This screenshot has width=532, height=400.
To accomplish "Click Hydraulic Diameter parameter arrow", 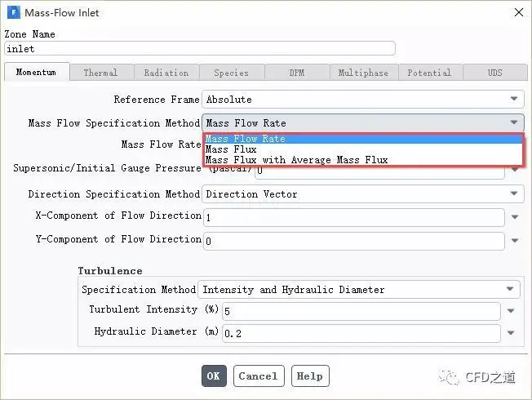I will [x=511, y=333].
